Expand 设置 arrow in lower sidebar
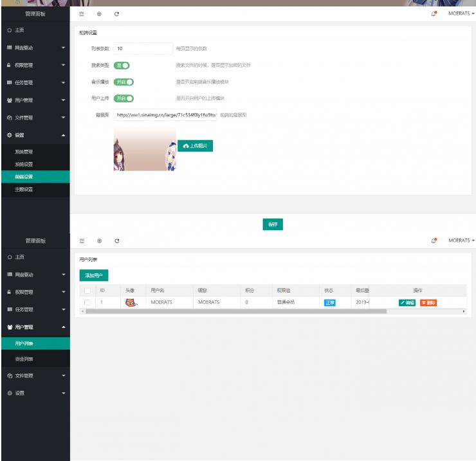This screenshot has height=461, width=476. pos(64,393)
